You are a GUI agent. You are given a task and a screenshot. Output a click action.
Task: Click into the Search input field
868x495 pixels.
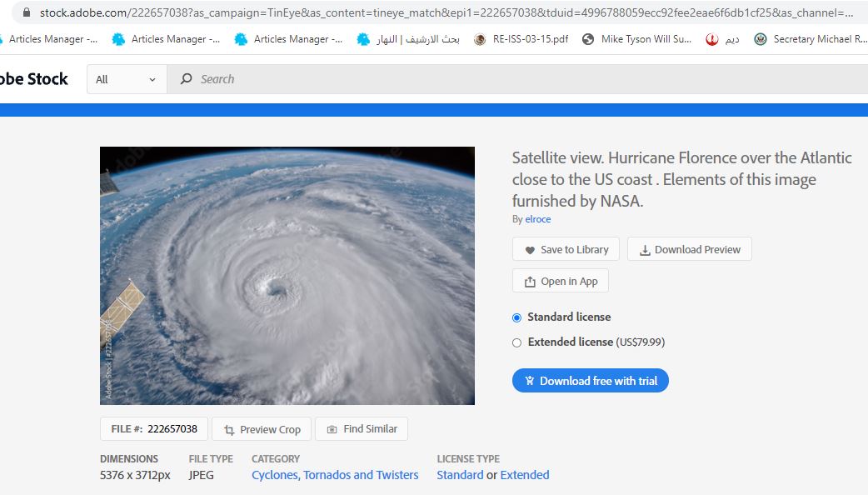click(x=500, y=79)
